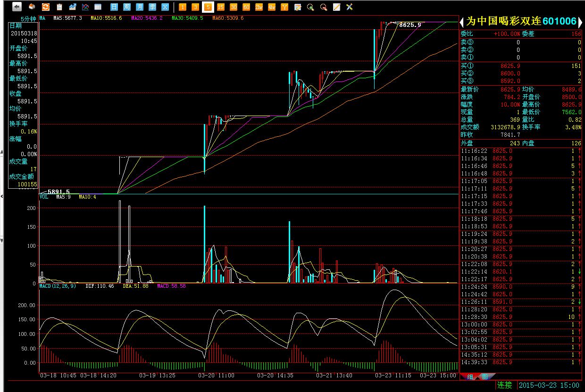Click the MACD(12,26,9) indicator label
Screen dimensions: 585x392
coord(57,286)
